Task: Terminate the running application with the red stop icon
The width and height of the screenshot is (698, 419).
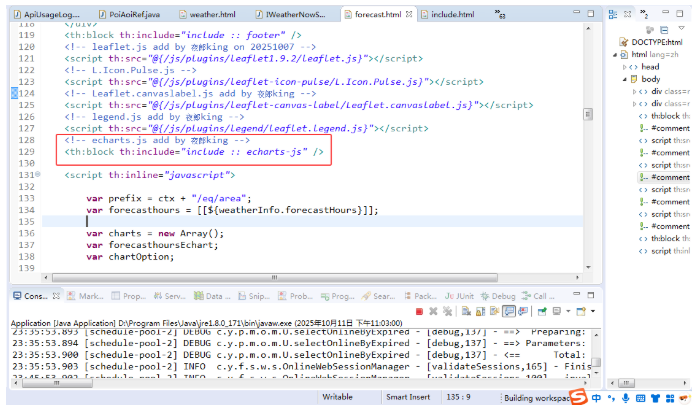Action: pos(419,311)
